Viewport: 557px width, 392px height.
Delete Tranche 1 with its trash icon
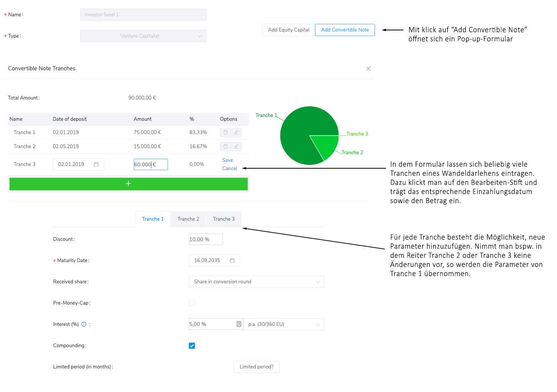[225, 133]
